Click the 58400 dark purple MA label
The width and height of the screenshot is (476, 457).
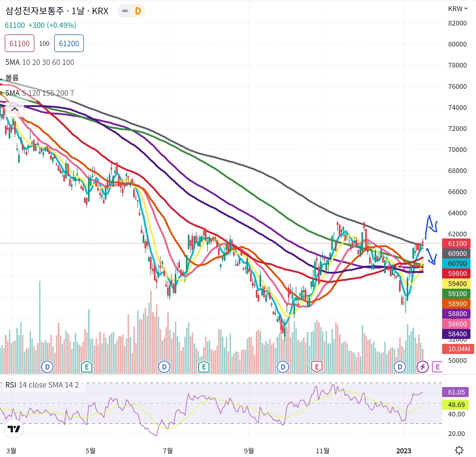pos(457,334)
